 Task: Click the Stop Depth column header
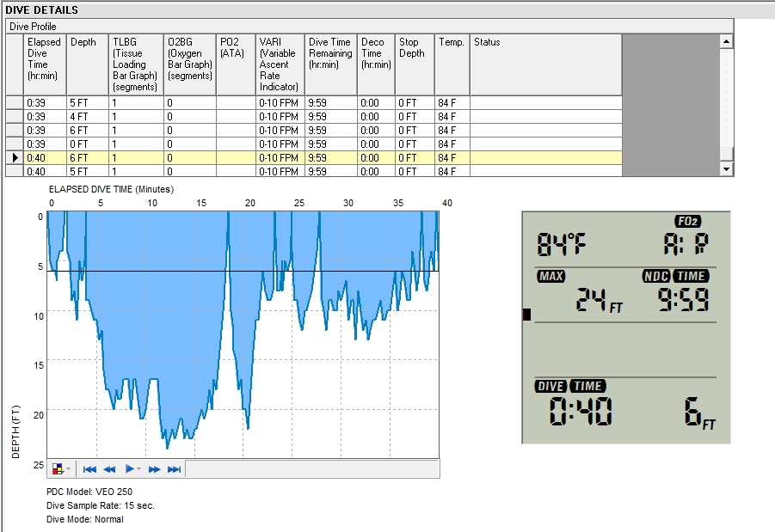(415, 64)
